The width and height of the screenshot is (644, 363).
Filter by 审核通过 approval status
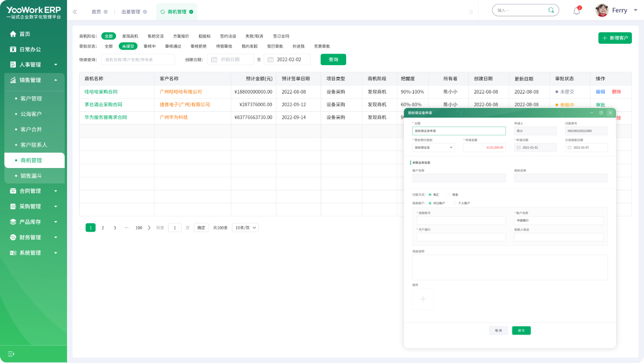(x=173, y=46)
